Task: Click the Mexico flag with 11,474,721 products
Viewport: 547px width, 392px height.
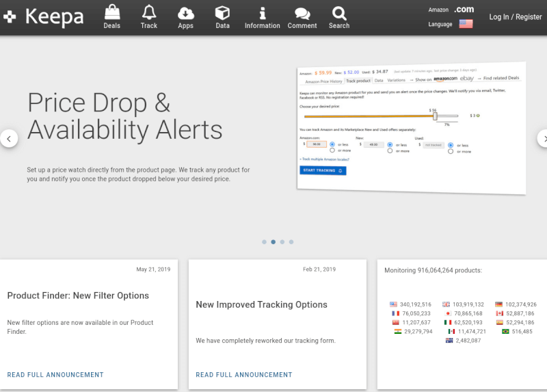Action: (x=452, y=332)
